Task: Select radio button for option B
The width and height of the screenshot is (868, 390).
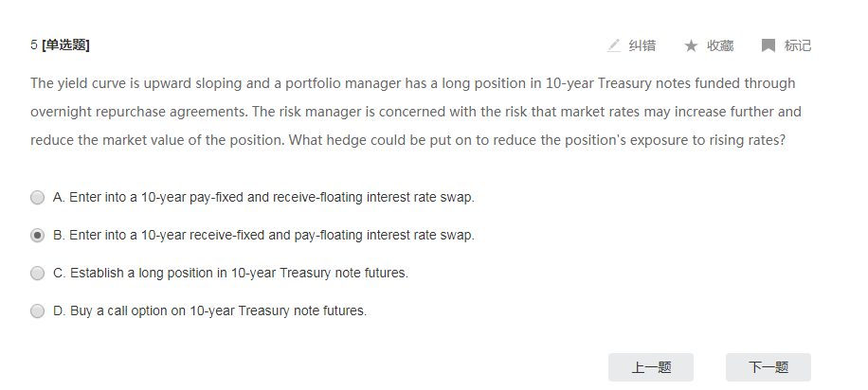Action: (x=37, y=236)
